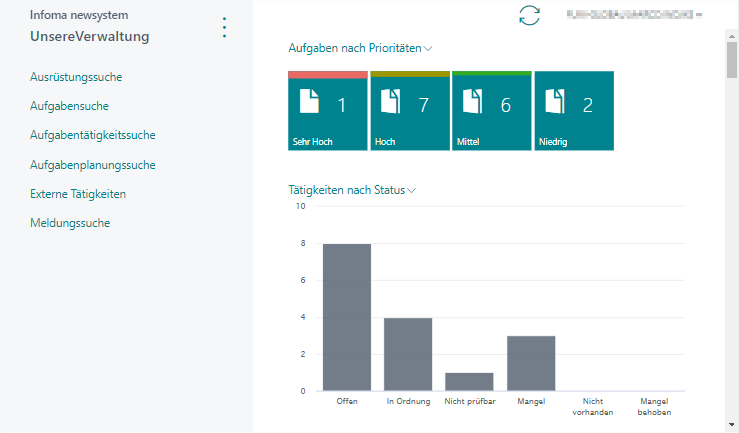739x433 pixels.
Task: Click the vertical scrollbar thumb
Action: pos(732,60)
